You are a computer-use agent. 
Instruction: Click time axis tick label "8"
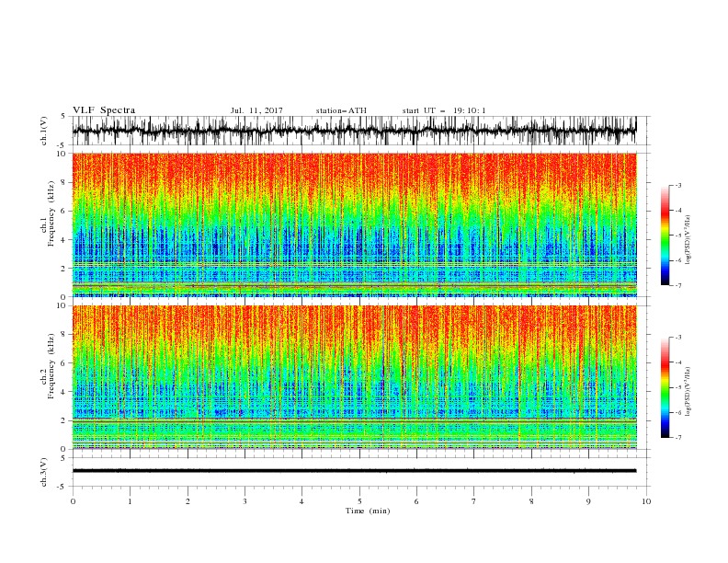coord(531,501)
